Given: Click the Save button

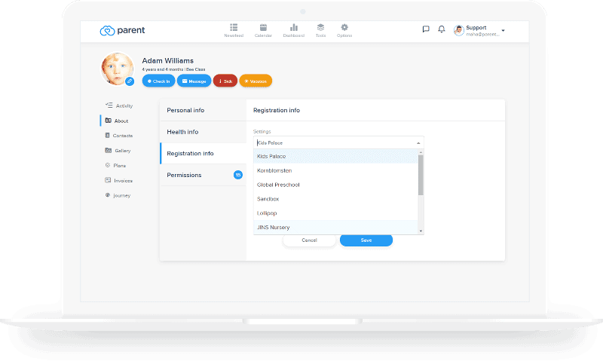Looking at the screenshot, I should point(366,240).
